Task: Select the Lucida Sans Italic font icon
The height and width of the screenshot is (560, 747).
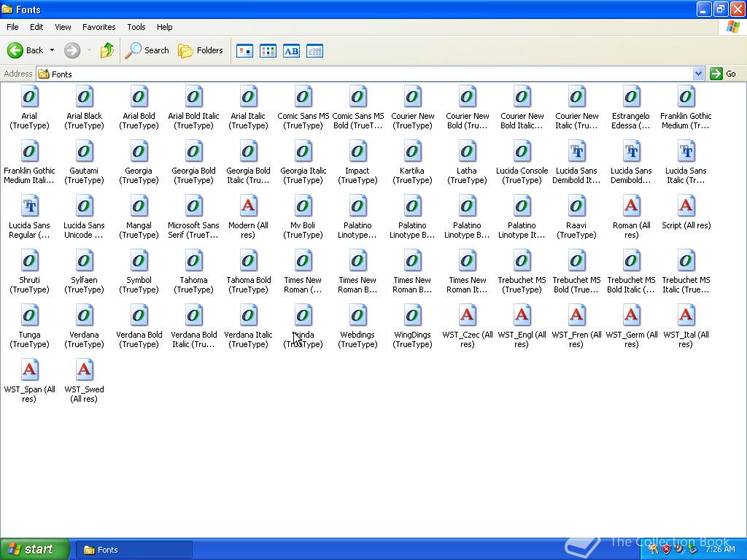Action: [x=686, y=152]
